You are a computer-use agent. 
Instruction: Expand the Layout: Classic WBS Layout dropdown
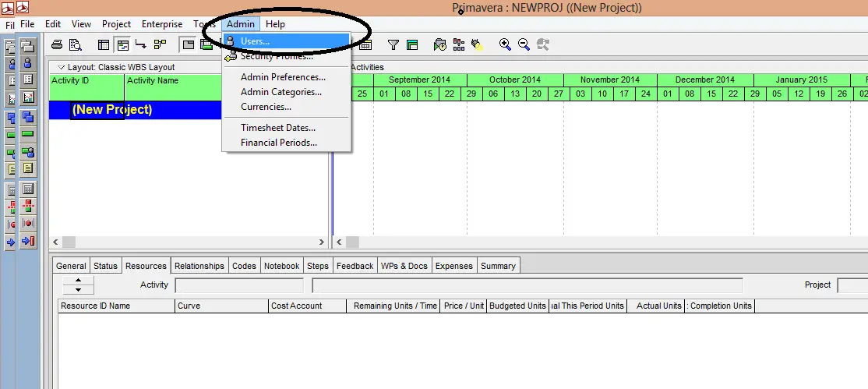coord(62,67)
